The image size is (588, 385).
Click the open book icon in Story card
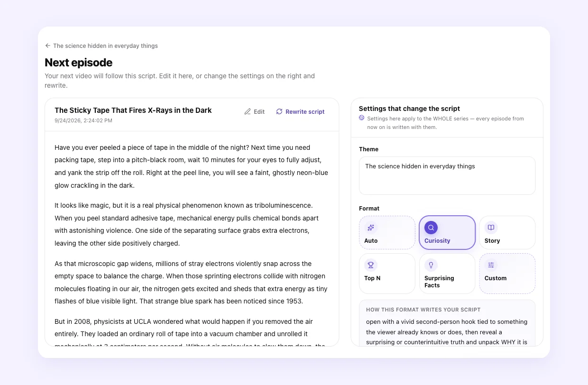(x=491, y=228)
